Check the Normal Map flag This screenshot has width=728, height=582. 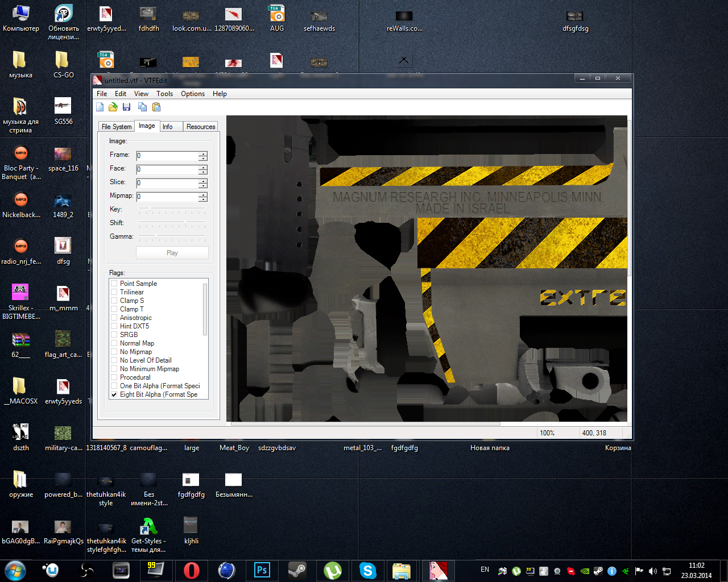point(114,343)
